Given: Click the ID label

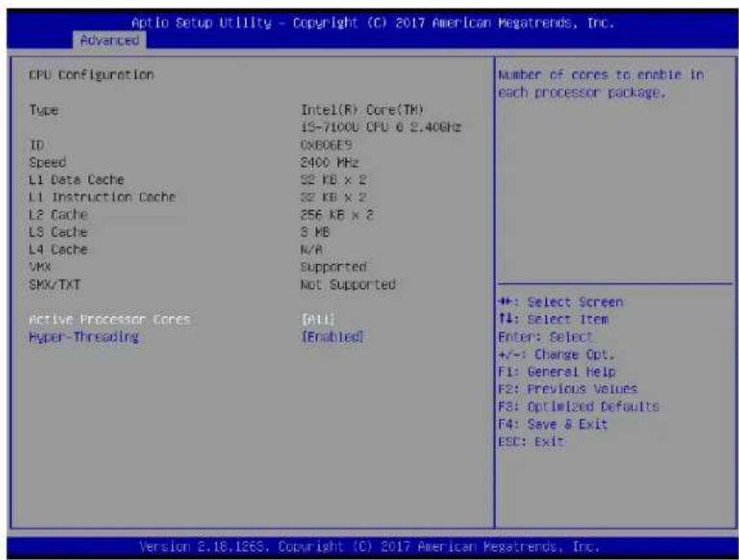Looking at the screenshot, I should tap(37, 144).
